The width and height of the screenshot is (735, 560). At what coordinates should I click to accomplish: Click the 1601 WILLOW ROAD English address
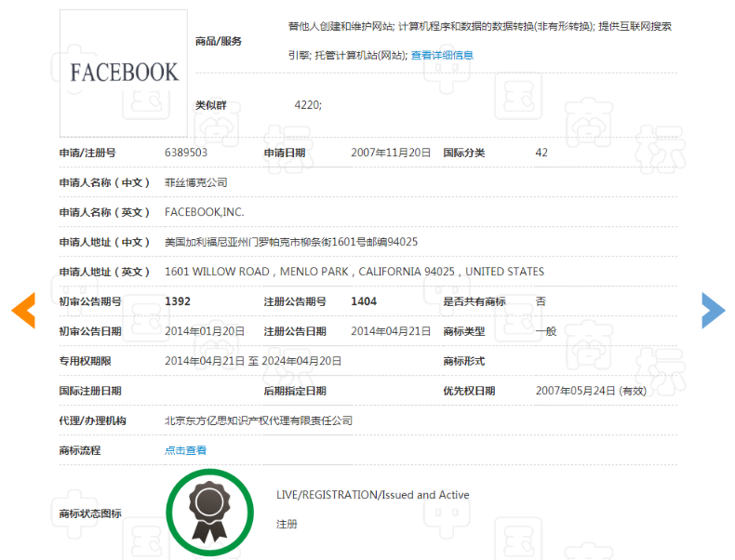tap(354, 272)
